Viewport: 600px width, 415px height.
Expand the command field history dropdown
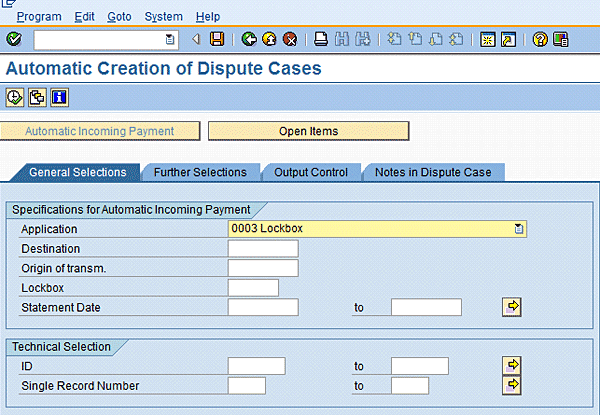(169, 39)
